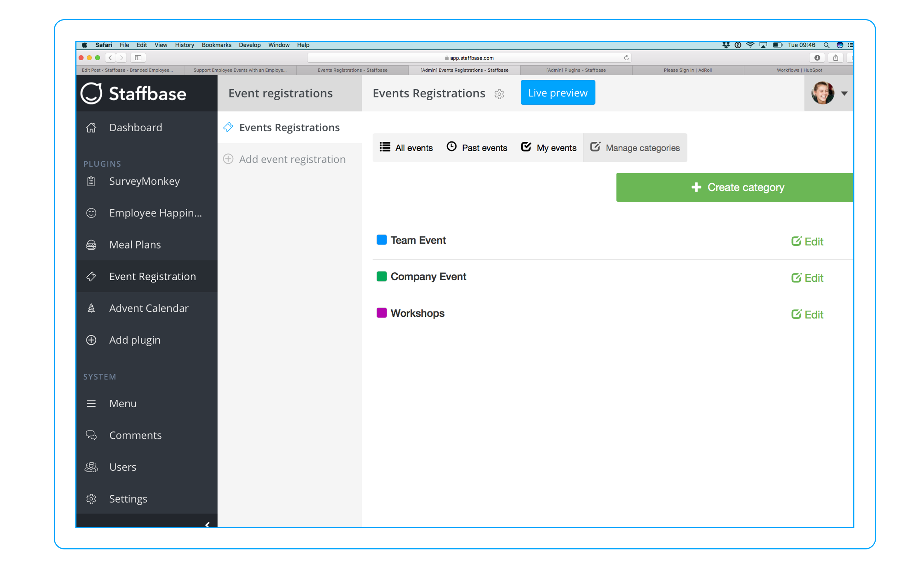Edit the Workshops category
The height and width of the screenshot is (566, 924).
[807, 314]
